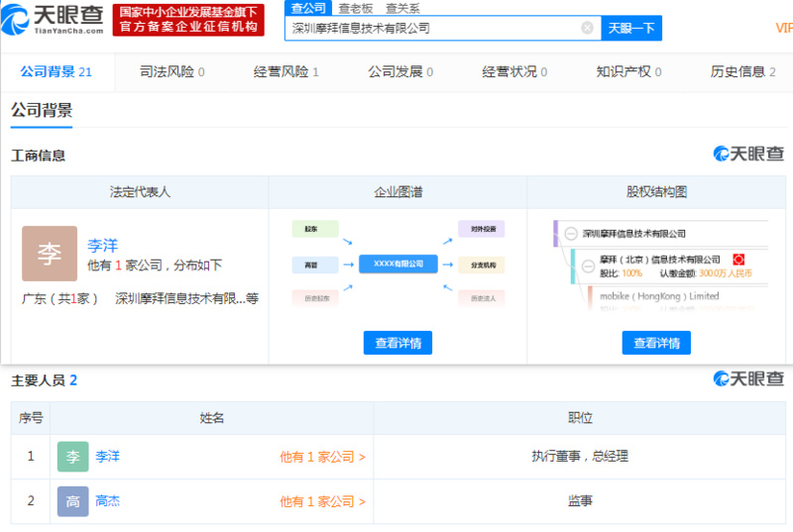Image resolution: width=793 pixels, height=532 pixels.
Task: Select the 监事 position cell
Action: coord(580,500)
